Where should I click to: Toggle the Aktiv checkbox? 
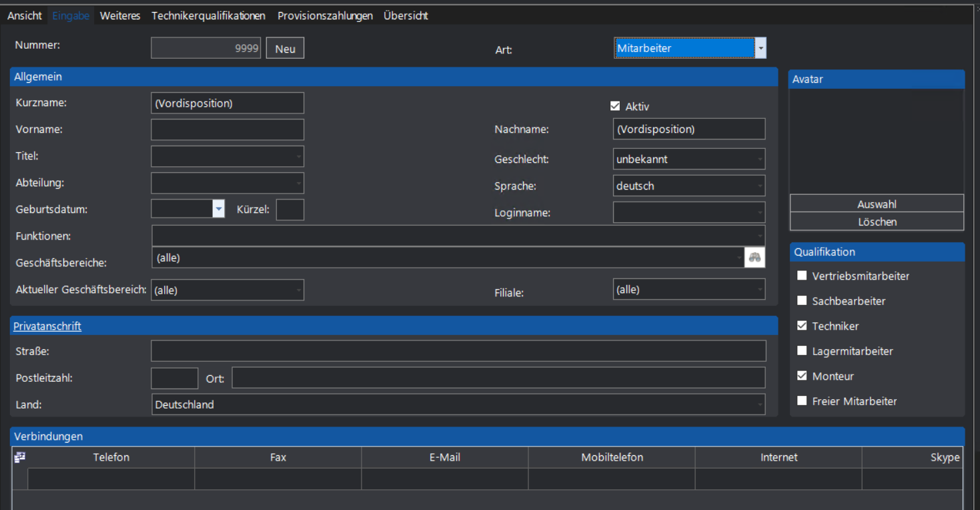[615, 106]
